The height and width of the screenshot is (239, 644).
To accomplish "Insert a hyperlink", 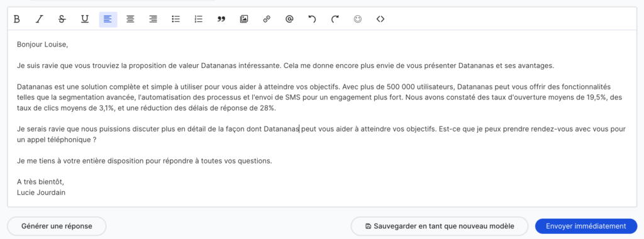I will pos(267,19).
